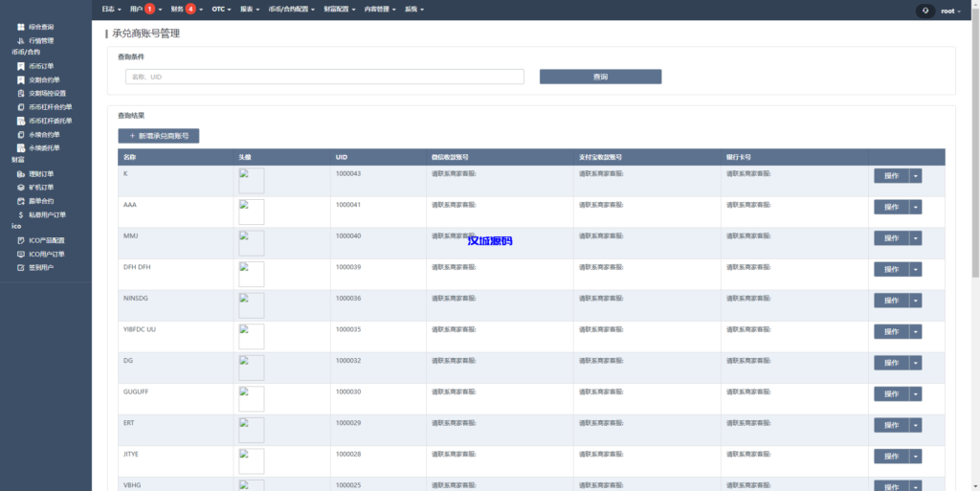The width and height of the screenshot is (980, 491).
Task: Click the 币币订单 bookmark icon
Action: [x=21, y=66]
